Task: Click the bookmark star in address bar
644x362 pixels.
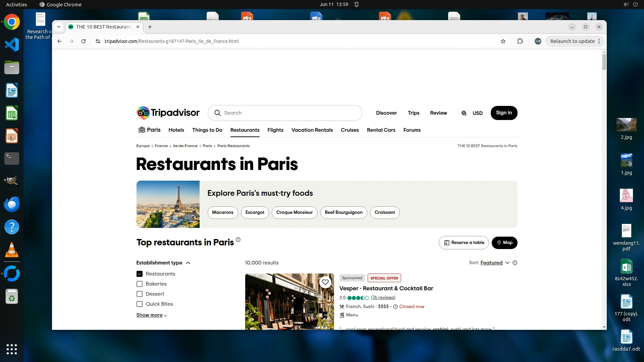Action: 503,41
